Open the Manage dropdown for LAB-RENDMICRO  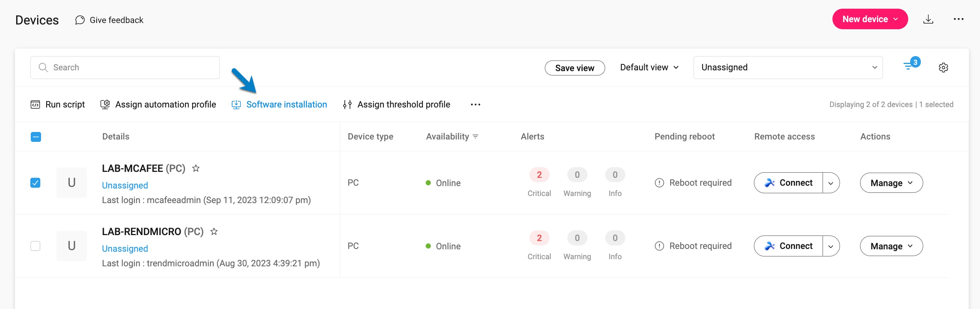click(891, 246)
